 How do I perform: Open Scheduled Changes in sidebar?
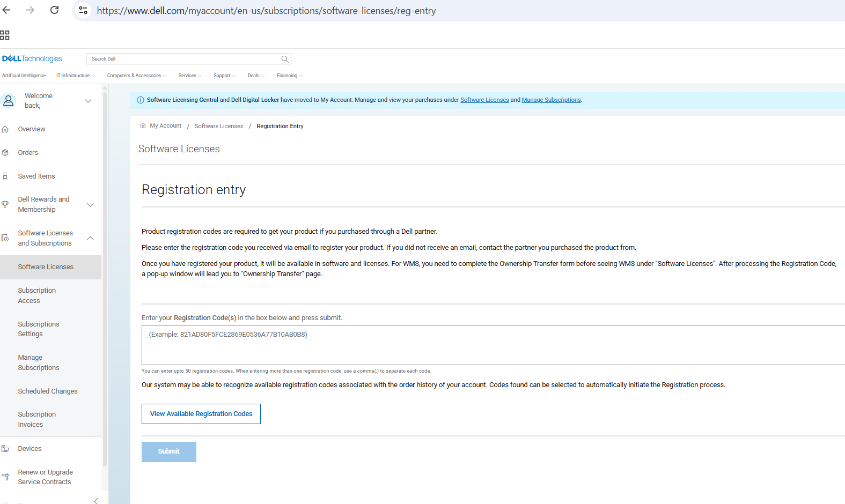click(48, 391)
